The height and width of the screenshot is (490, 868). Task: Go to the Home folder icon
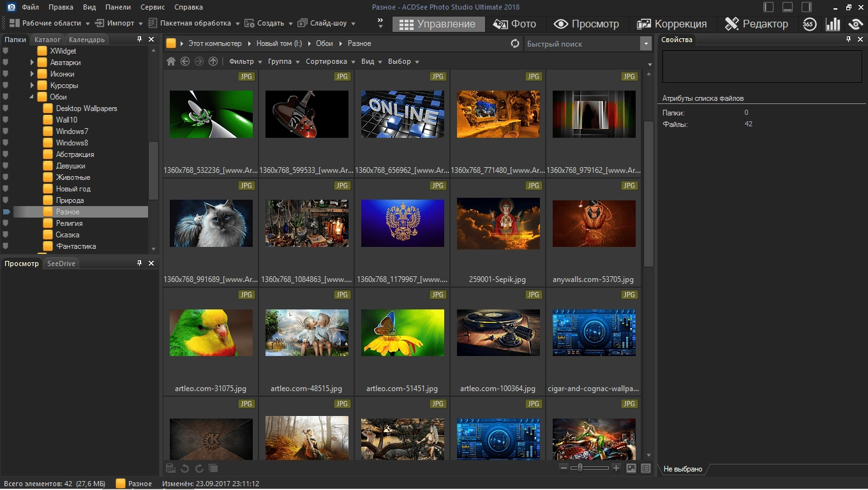click(171, 61)
